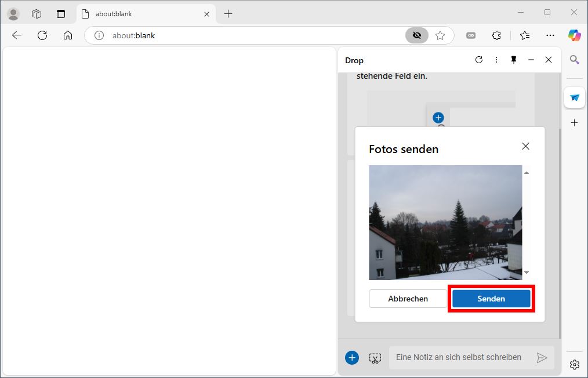Select the Drop paper plane icon in sidebar
Viewport: 588px width, 378px height.
[x=574, y=97]
